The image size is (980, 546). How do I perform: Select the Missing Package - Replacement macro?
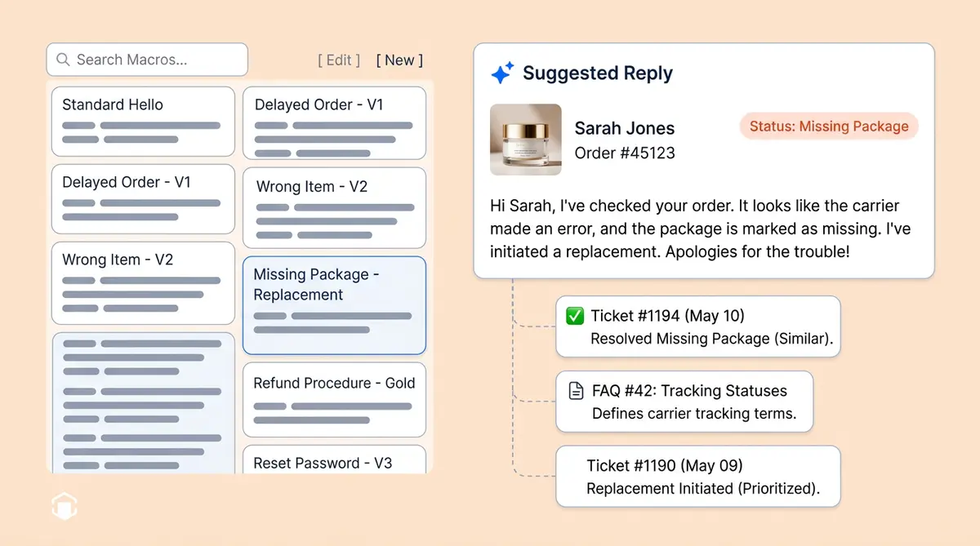point(333,304)
